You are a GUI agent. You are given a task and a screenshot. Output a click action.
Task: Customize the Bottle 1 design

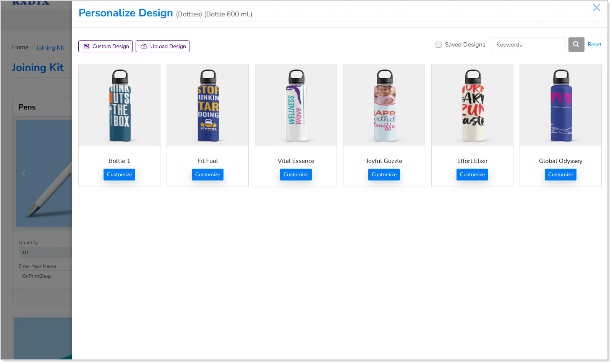pyautogui.click(x=119, y=174)
